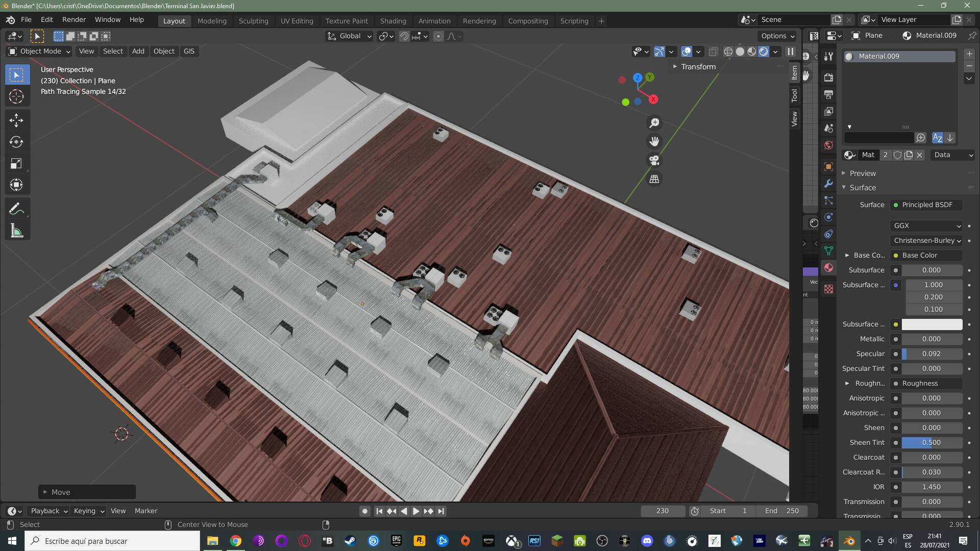Open the Object Mode dropdown
Image resolution: width=980 pixels, height=551 pixels.
[39, 52]
